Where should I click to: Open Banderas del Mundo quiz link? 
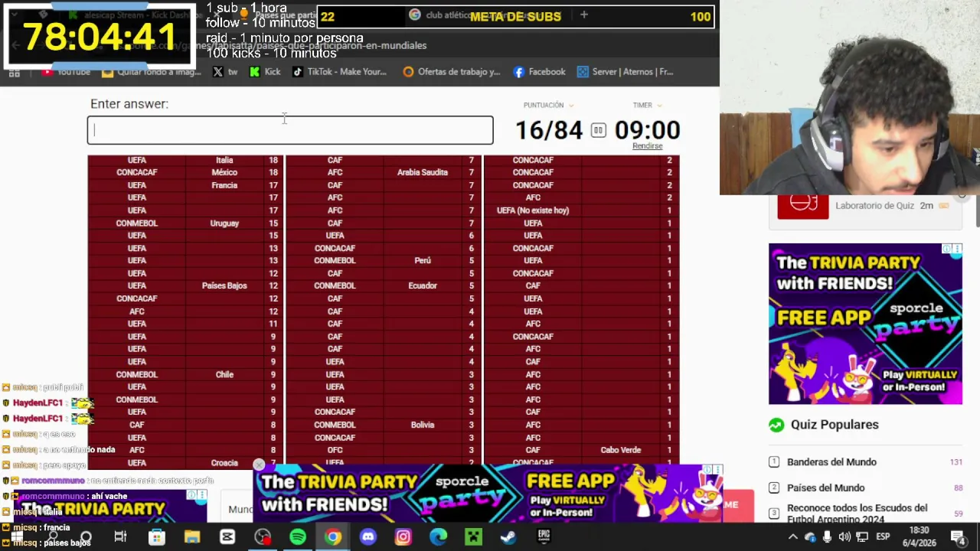point(831,462)
